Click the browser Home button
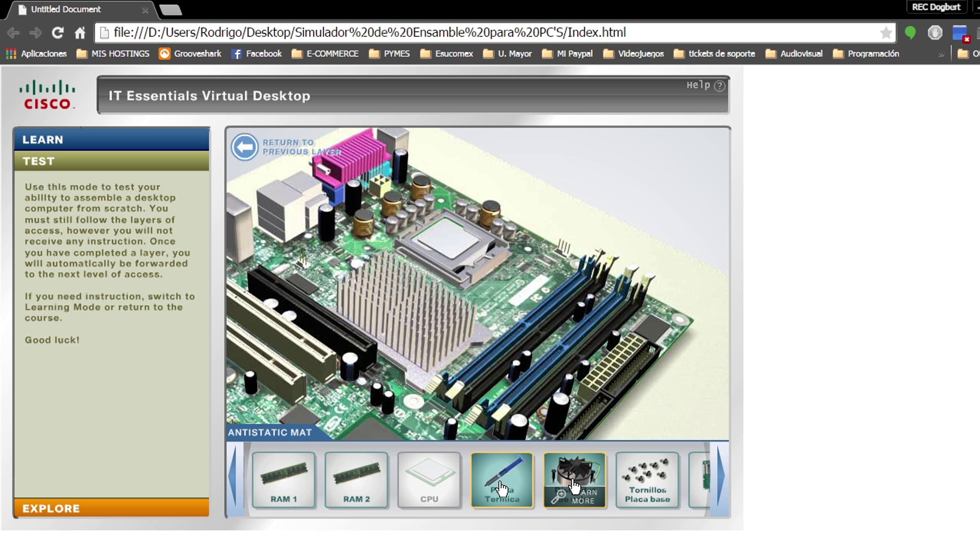 click(80, 33)
